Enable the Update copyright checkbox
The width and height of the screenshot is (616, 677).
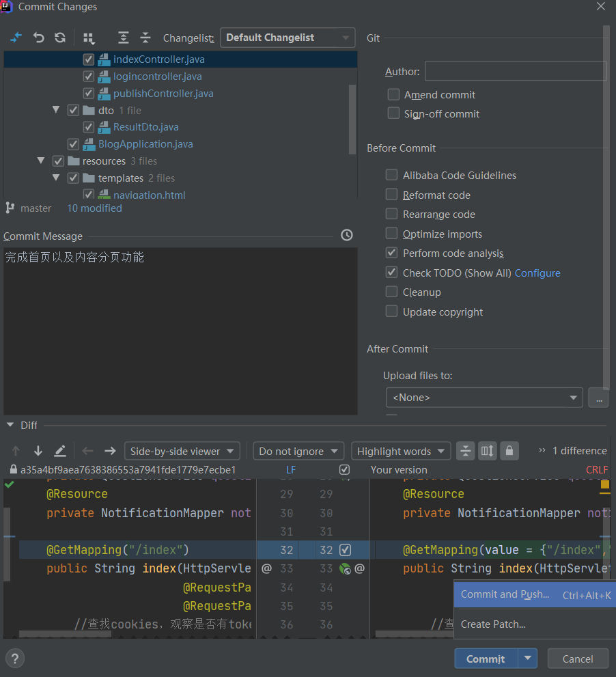tap(391, 311)
